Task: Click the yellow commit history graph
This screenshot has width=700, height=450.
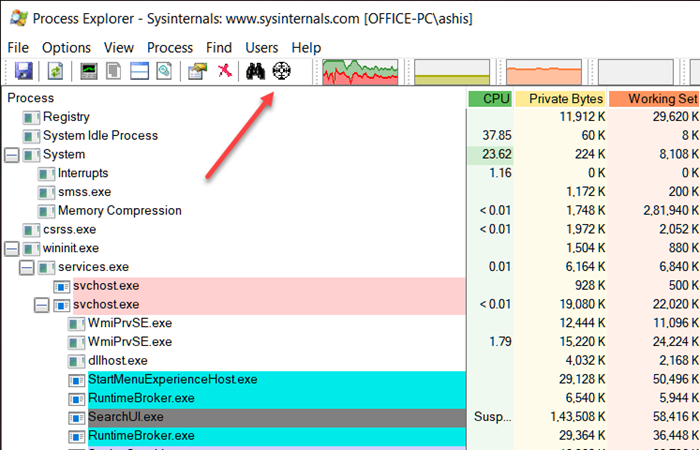Action: (452, 72)
